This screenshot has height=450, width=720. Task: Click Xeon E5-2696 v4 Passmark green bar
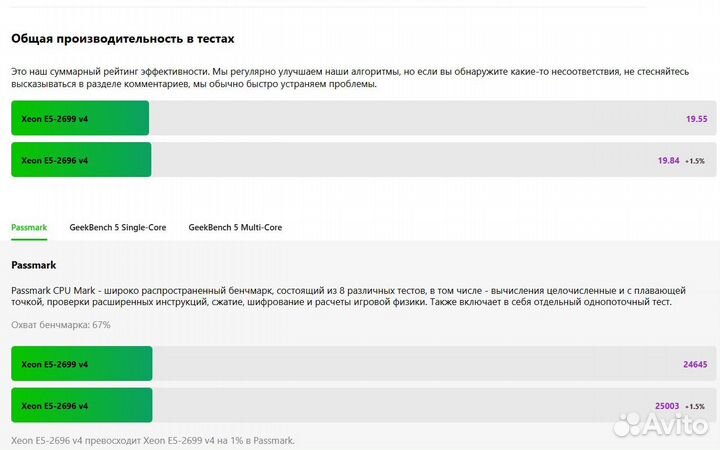(81, 405)
